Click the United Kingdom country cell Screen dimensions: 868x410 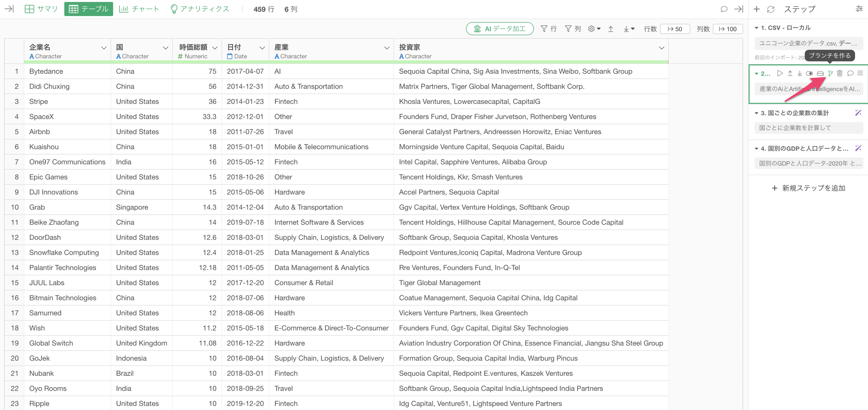pos(141,343)
